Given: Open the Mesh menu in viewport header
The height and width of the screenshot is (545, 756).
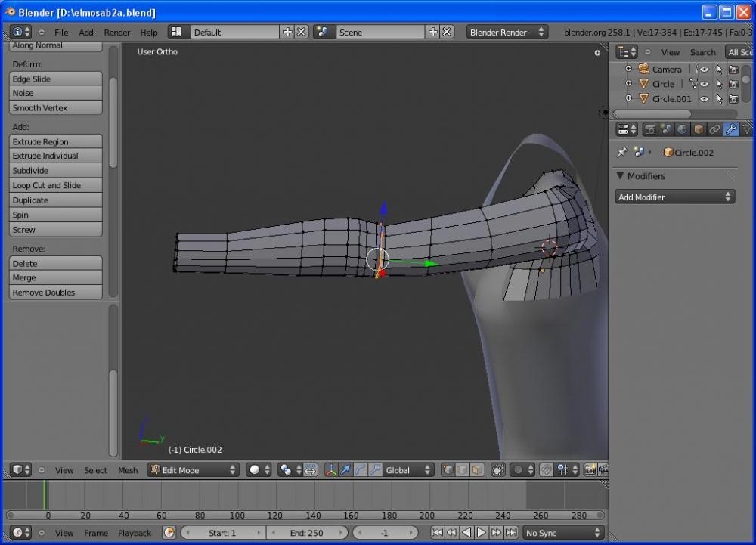Looking at the screenshot, I should click(128, 470).
